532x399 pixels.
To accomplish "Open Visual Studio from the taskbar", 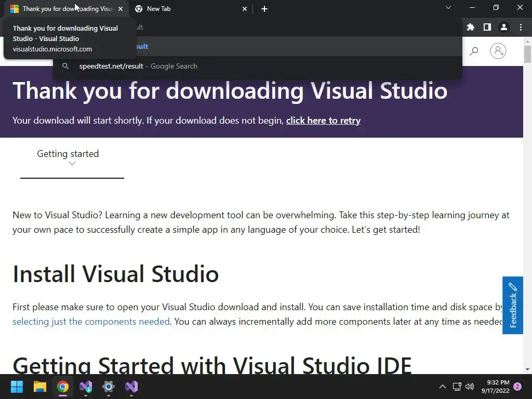I will pos(131,387).
